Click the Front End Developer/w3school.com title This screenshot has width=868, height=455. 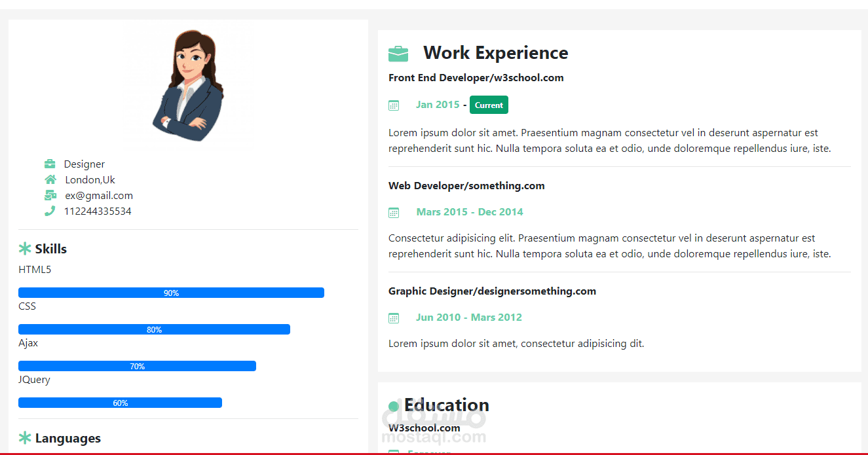[476, 78]
